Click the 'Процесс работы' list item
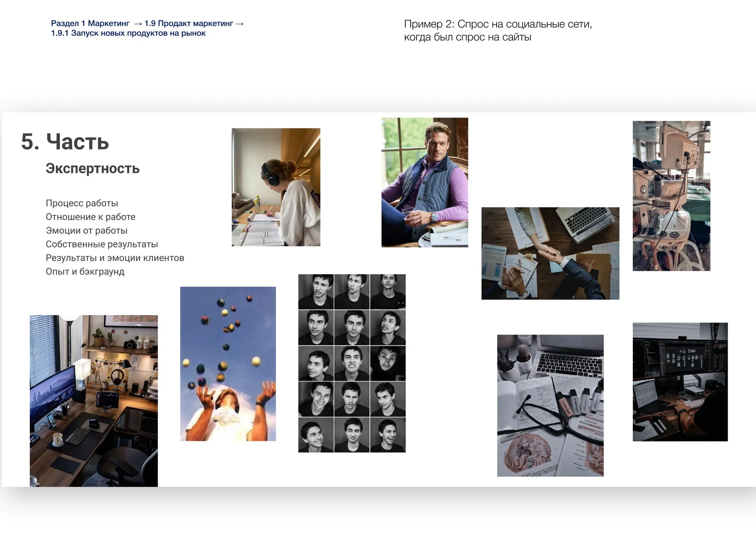 (x=82, y=203)
